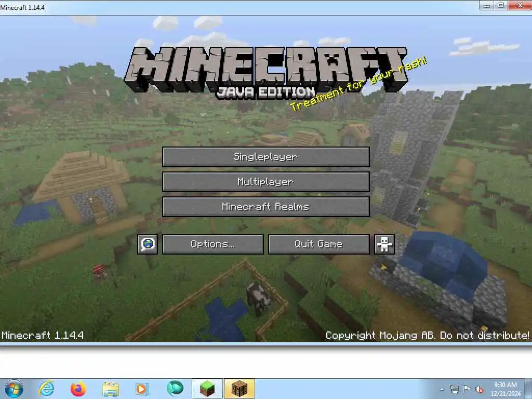The width and height of the screenshot is (532, 399).
Task: Open Minecraft Realms
Action: [x=265, y=207]
